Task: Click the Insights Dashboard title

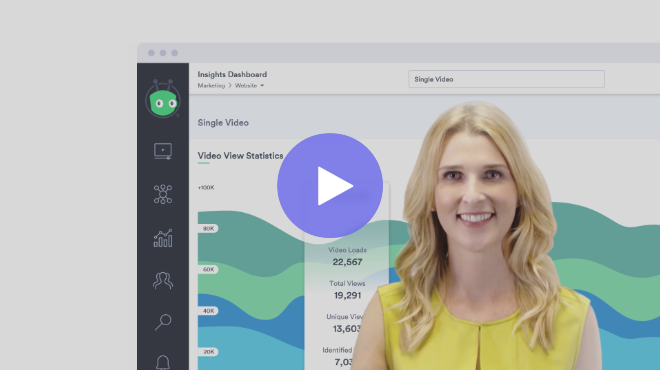Action: 232,75
